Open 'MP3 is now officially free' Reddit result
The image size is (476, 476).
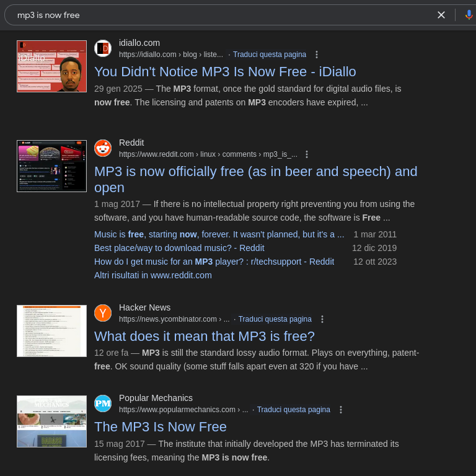[255, 179]
